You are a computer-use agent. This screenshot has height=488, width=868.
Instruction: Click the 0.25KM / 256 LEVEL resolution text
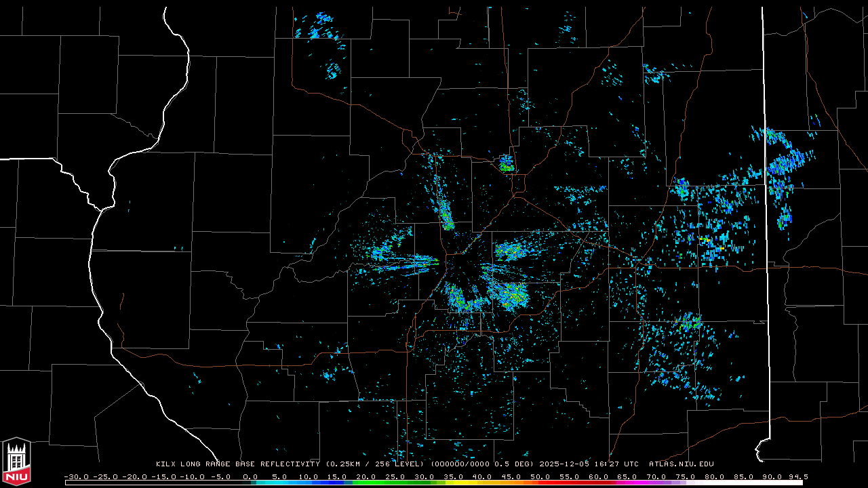376,464
